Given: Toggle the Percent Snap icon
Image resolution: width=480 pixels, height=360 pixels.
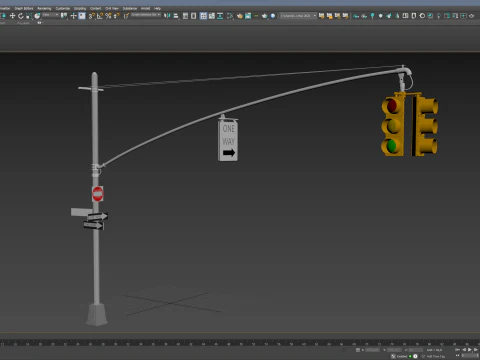Looking at the screenshot, I should (x=108, y=16).
